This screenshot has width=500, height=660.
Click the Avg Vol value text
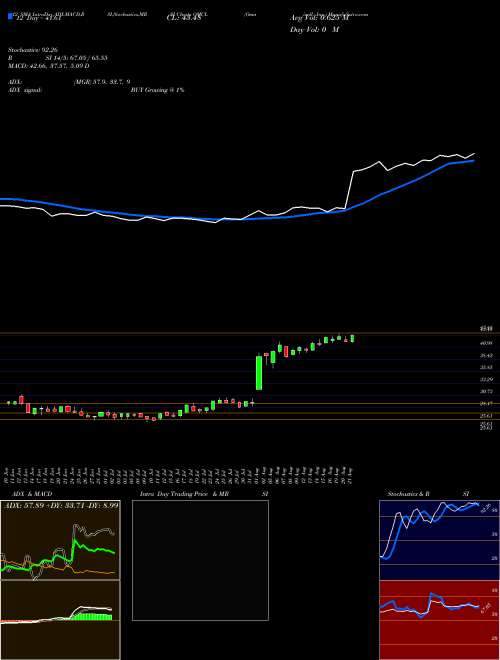[319, 18]
